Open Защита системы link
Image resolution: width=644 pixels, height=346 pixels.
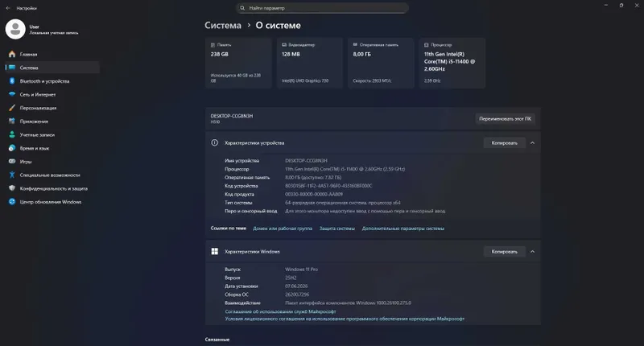pos(336,229)
